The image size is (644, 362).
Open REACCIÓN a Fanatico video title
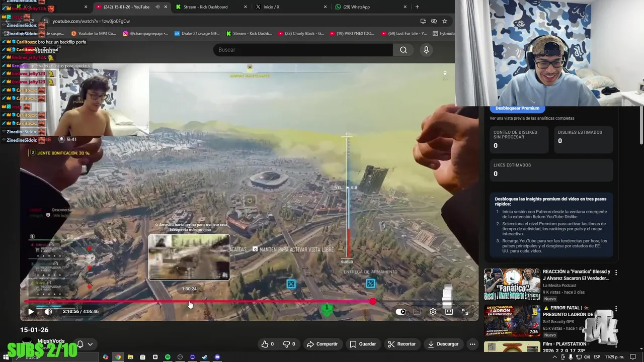click(x=577, y=275)
